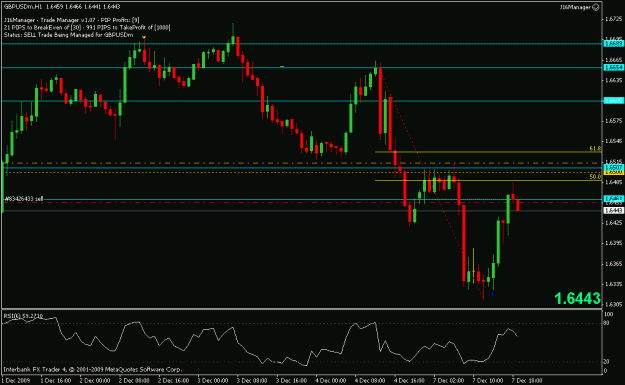Click the 61.8 Fibonacci level label

point(595,148)
